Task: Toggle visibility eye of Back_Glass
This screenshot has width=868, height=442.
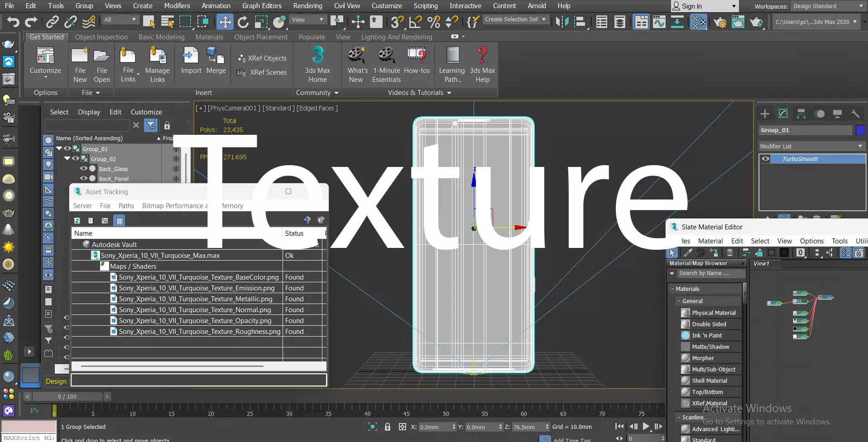Action: (83, 168)
